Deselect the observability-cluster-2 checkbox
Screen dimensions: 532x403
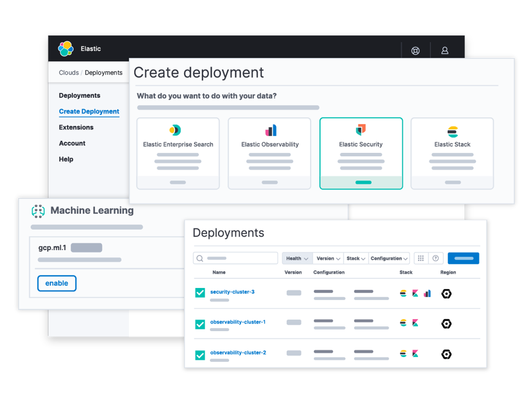[x=200, y=355]
